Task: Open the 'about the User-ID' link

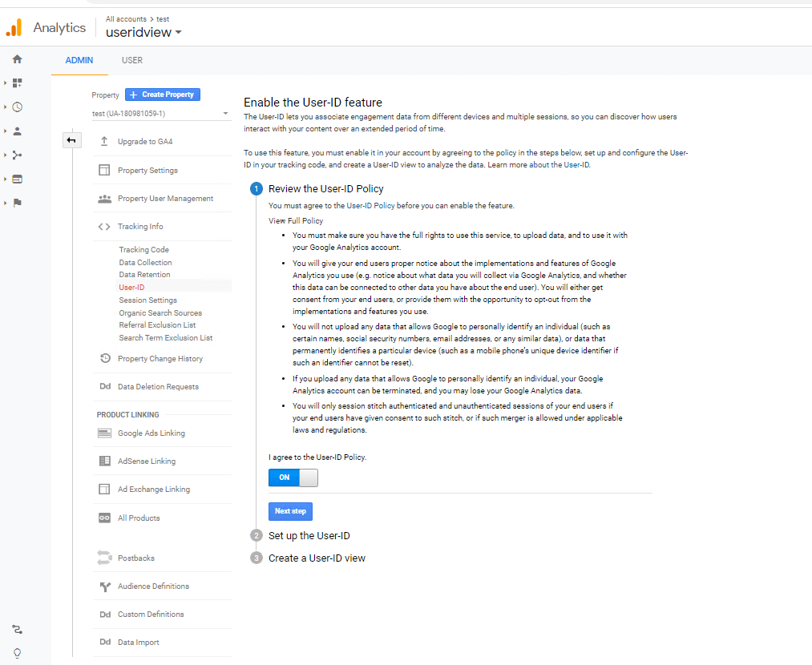Action: [559, 165]
